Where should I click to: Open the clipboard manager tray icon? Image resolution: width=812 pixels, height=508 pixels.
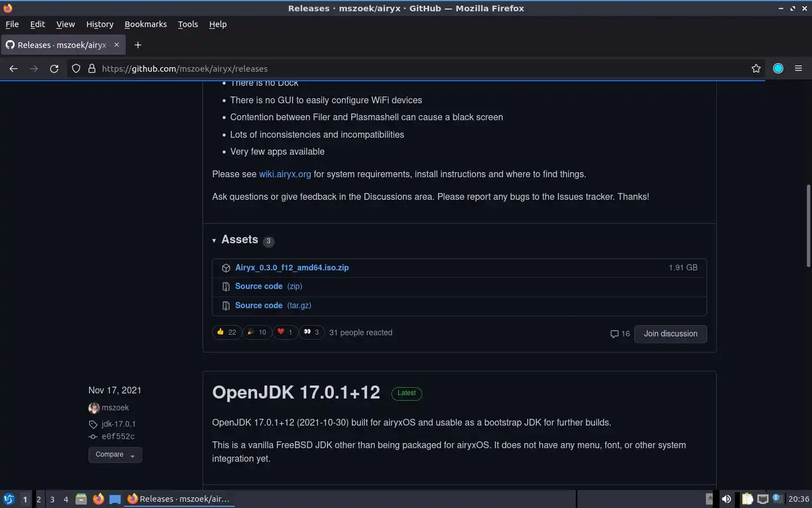tap(747, 499)
